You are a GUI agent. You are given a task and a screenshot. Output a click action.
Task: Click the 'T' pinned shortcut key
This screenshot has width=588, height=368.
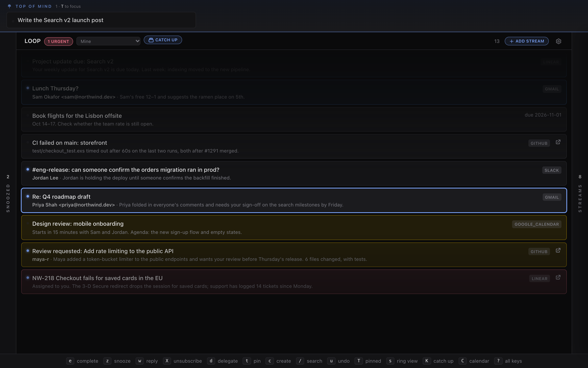pyautogui.click(x=359, y=361)
